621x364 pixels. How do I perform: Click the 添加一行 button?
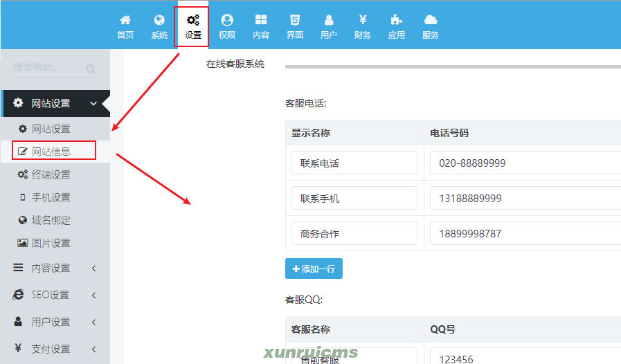point(314,269)
